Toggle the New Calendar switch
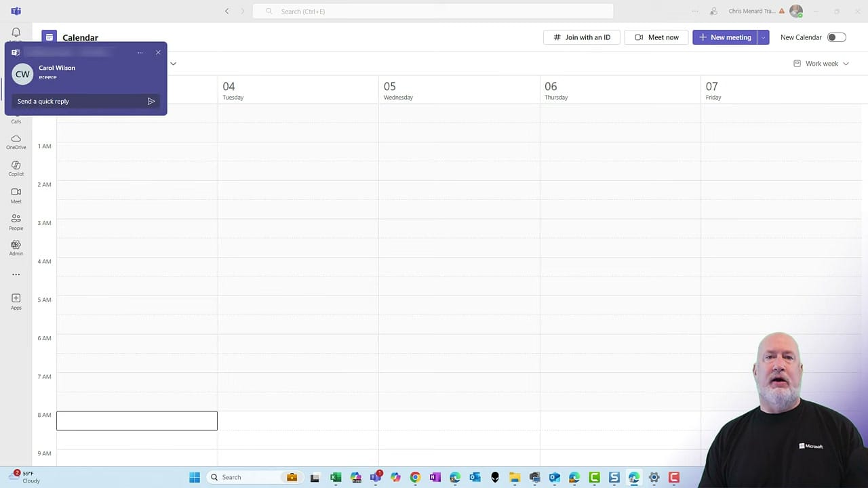 click(836, 37)
